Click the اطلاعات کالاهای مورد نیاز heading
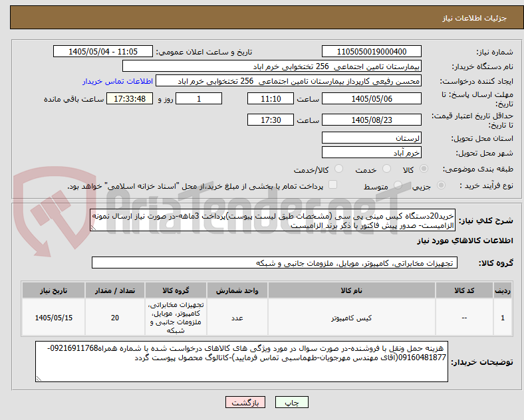The image size is (524, 420). click(x=465, y=241)
